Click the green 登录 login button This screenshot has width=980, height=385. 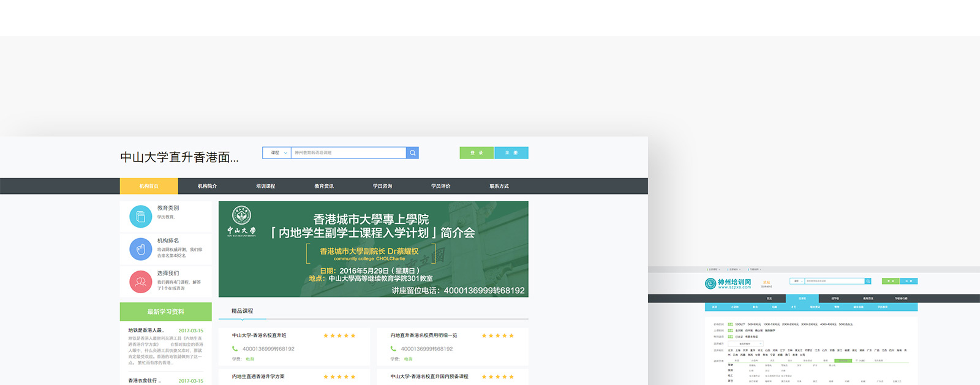[x=477, y=153]
